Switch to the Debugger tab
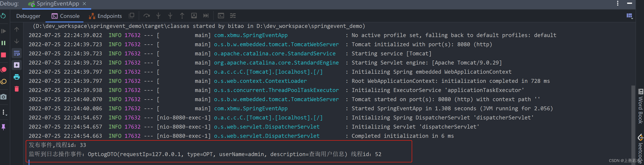644x165 pixels. [x=28, y=16]
